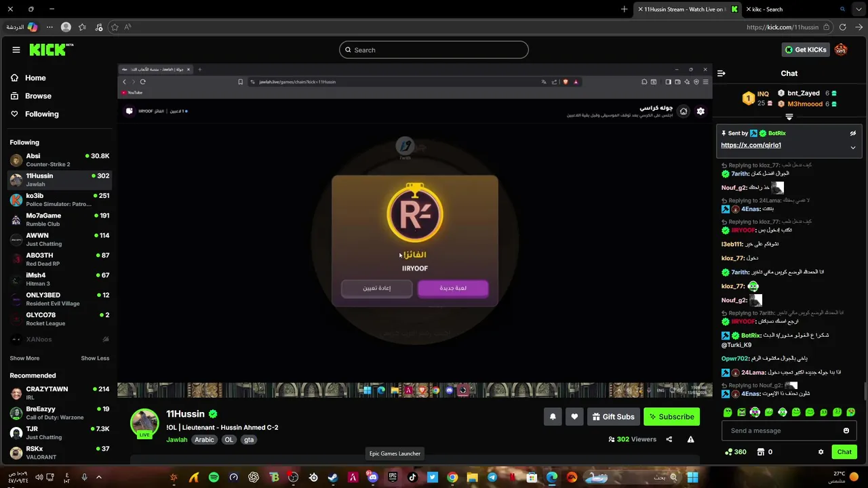Collapse the chat panel with arrow icon
The width and height of the screenshot is (868, 488).
click(722, 73)
